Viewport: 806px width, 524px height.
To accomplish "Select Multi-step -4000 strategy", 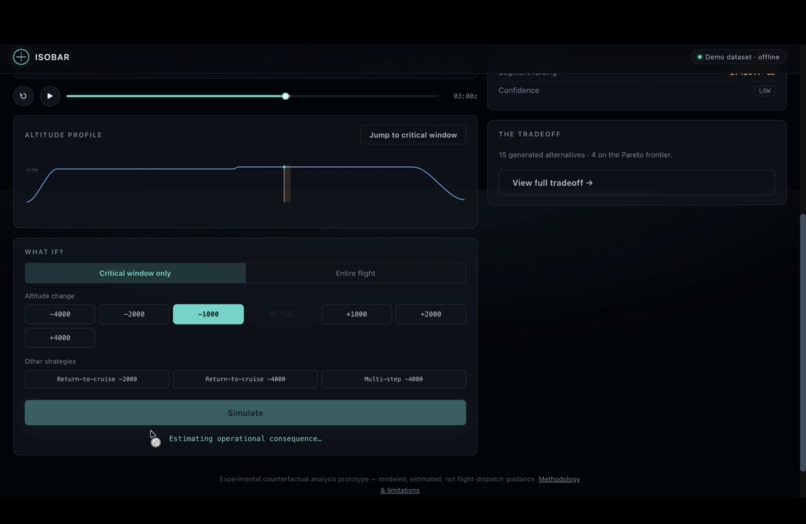I will click(x=394, y=379).
